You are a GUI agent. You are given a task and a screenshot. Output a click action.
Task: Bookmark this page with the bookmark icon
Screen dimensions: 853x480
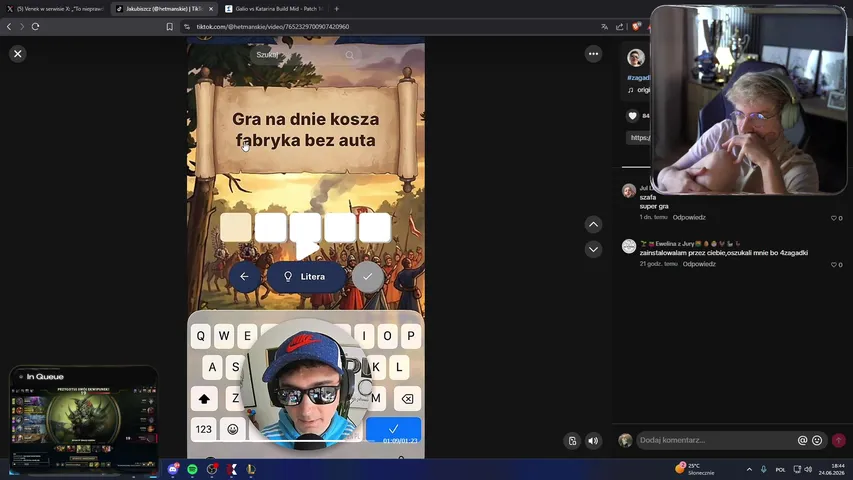point(170,27)
